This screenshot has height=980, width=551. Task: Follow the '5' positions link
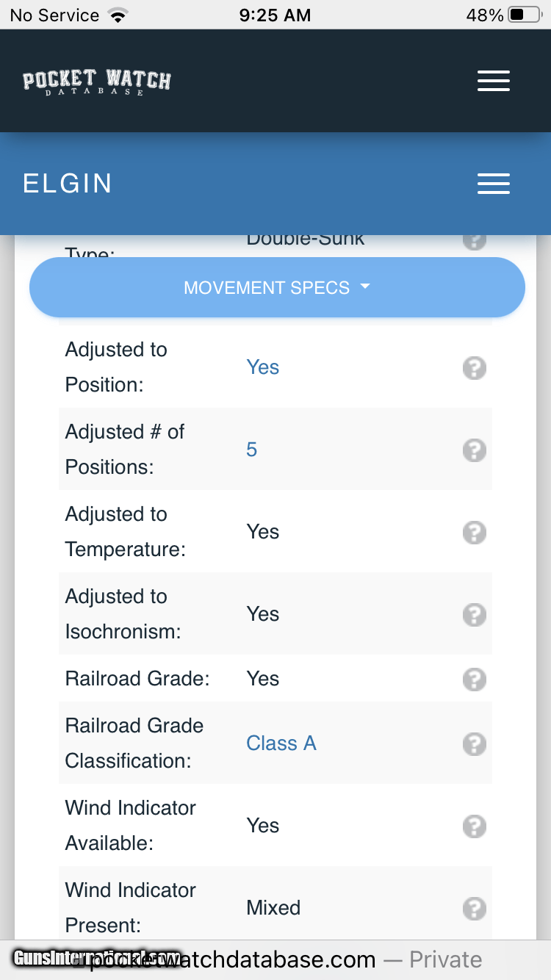pyautogui.click(x=251, y=450)
